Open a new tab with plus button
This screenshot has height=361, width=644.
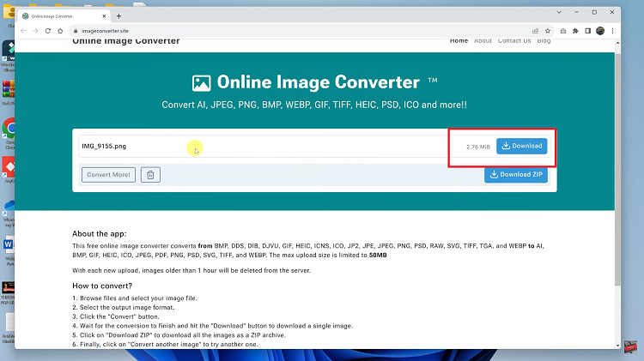coord(118,16)
